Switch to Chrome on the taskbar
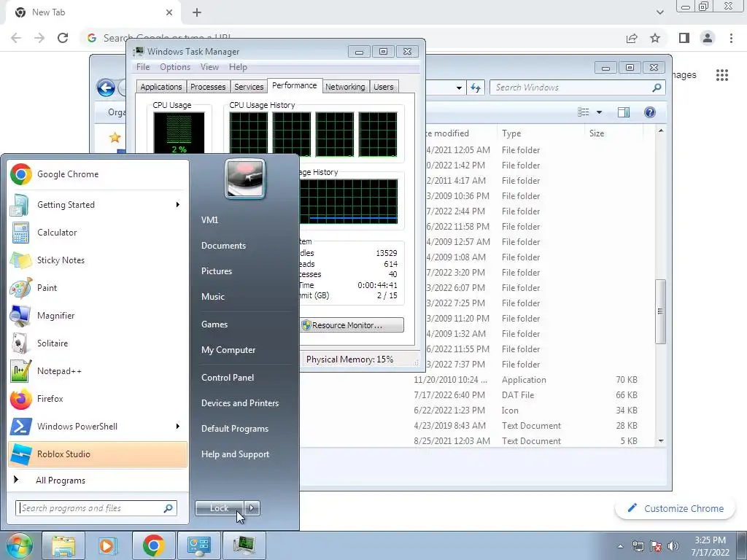747x560 pixels. (153, 545)
